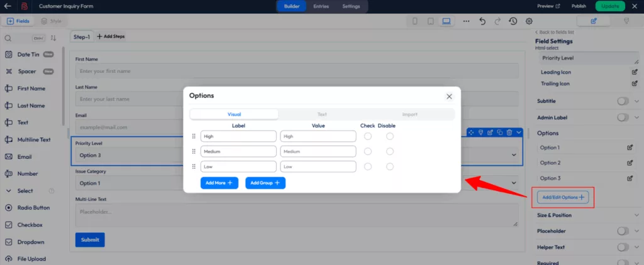Click edit icon next to Option 2

[630, 163]
